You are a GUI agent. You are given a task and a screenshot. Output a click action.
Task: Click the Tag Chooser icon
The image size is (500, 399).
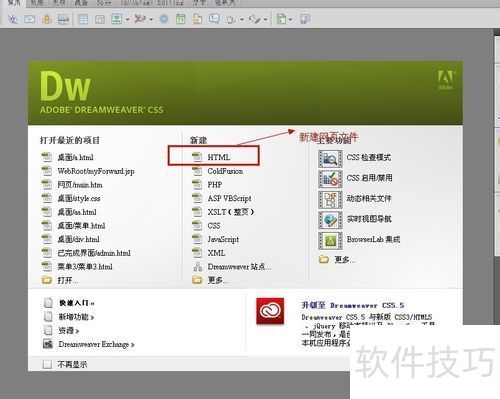point(305,19)
